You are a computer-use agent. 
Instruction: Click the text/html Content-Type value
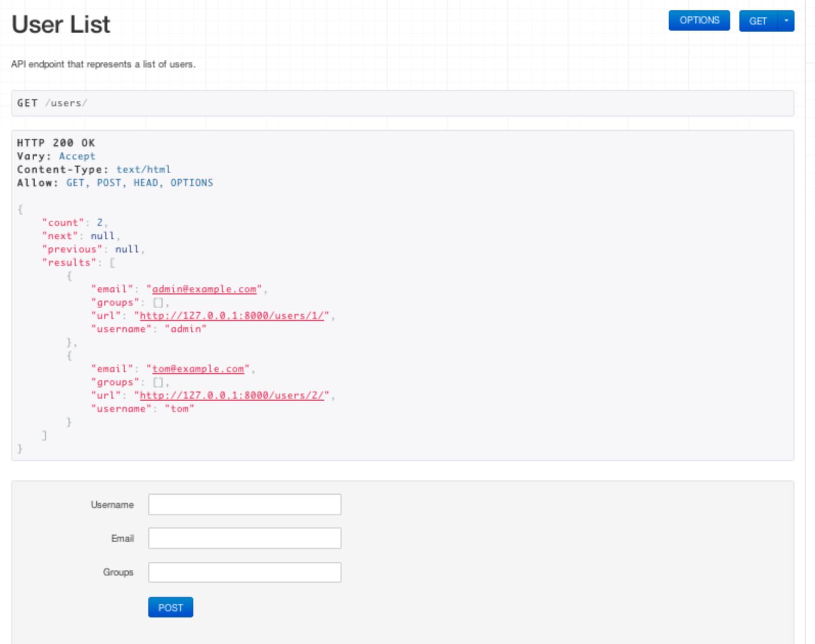pos(143,170)
